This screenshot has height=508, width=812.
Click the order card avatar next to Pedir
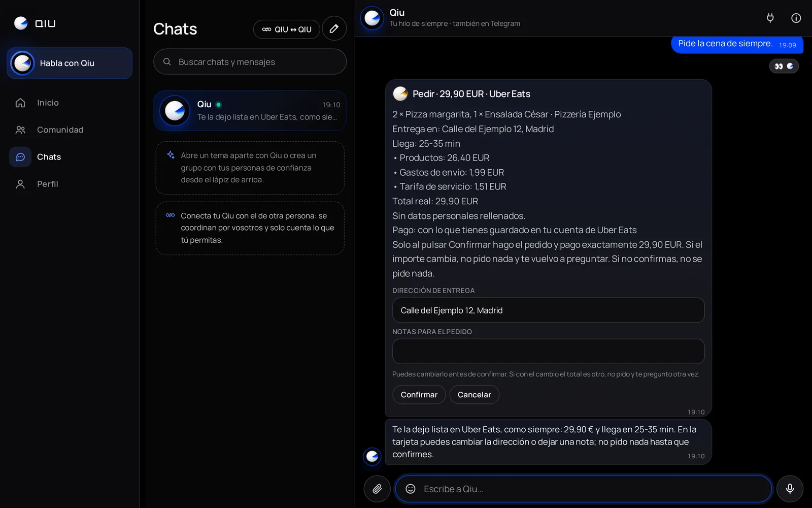[400, 93]
